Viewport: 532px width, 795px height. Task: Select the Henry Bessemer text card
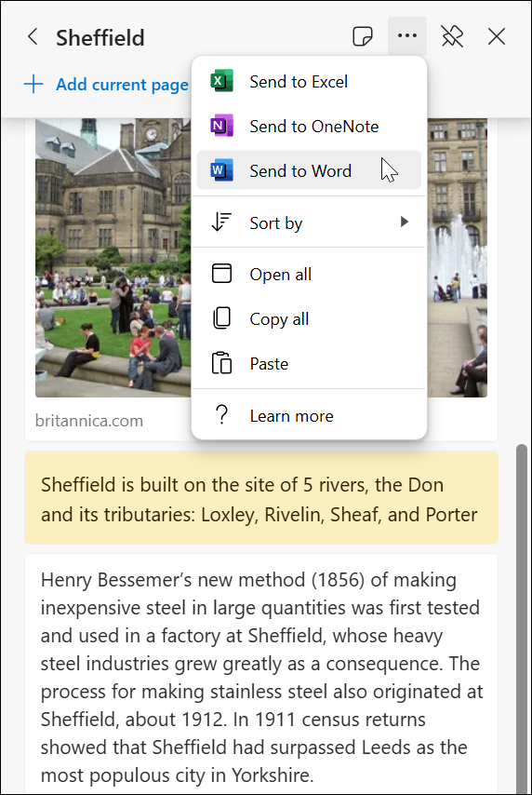[261, 674]
